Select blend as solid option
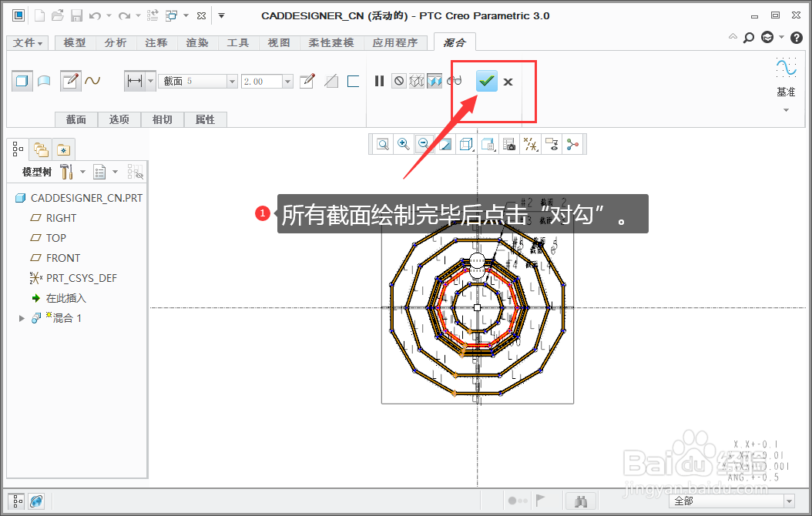Screen dimensions: 812x516 click(22, 81)
